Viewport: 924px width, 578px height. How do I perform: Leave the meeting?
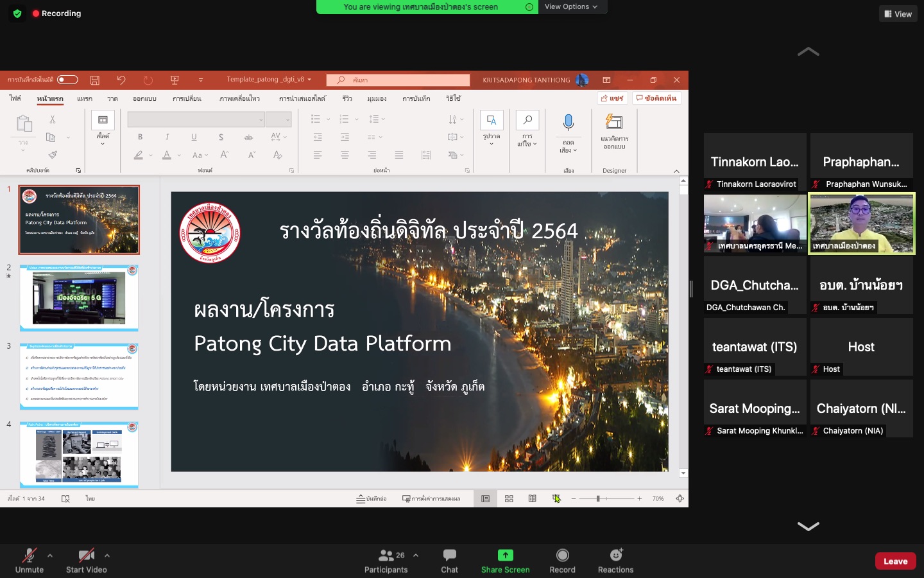[x=895, y=561]
